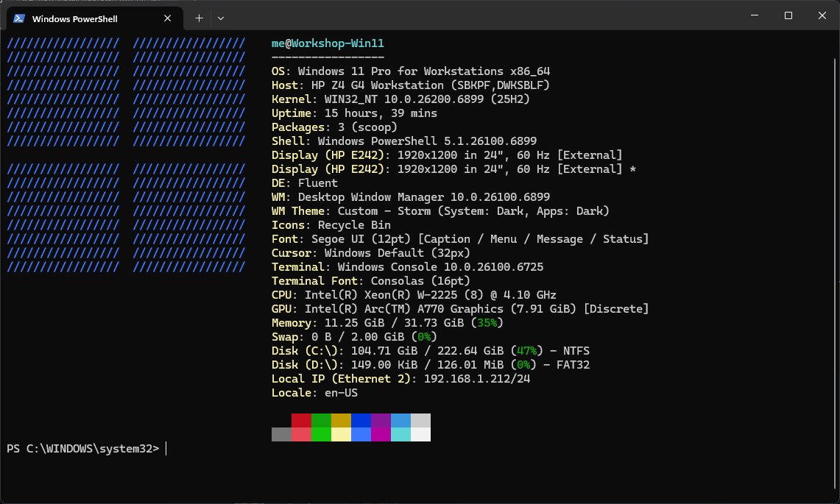Click the OS line Windows 11 Pro
The height and width of the screenshot is (504, 840).
click(x=411, y=71)
